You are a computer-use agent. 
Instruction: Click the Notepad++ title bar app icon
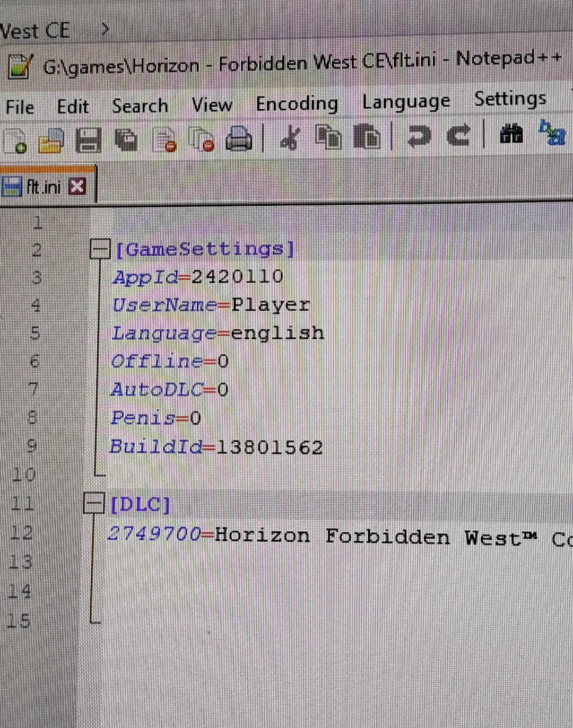coord(21,67)
